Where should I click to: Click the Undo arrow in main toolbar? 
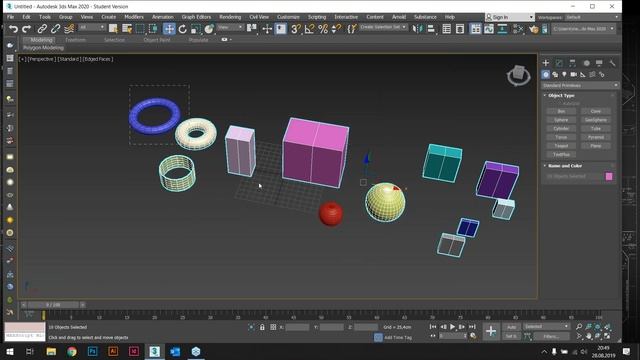(13, 29)
